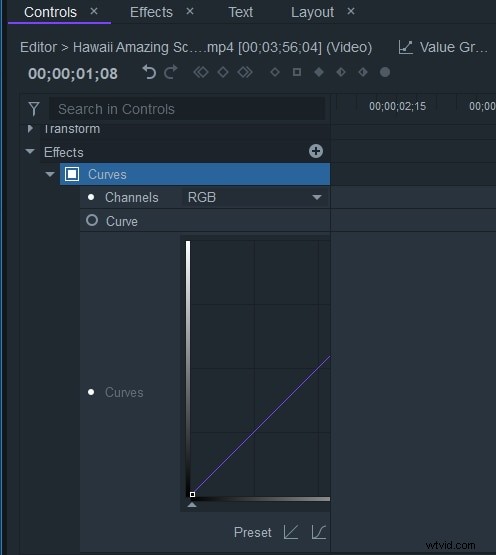Click the redo arrow icon
Viewport: 496px width, 555px height.
tap(171, 72)
